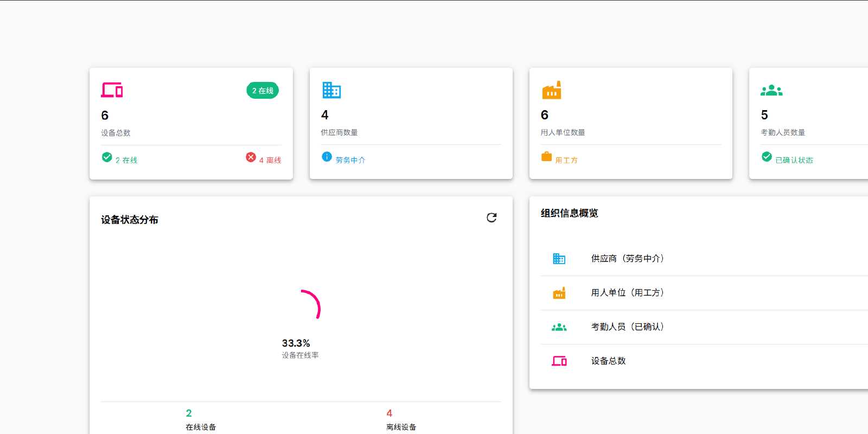Click the pink devices icon in total devices card
The image size is (868, 434).
112,90
